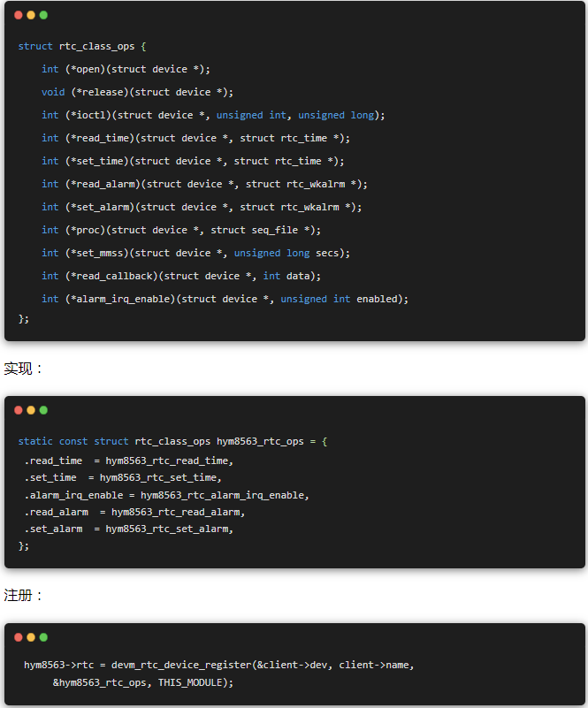This screenshot has width=588, height=708.
Task: Click the 实现： heading text
Action: [24, 369]
